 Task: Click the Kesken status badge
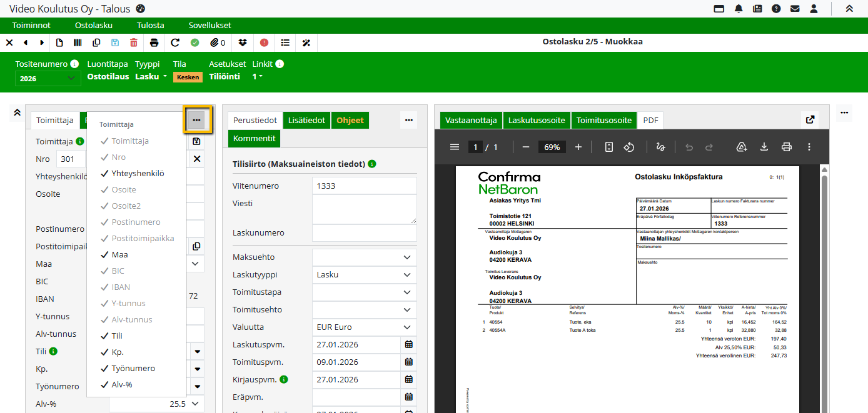(x=188, y=77)
